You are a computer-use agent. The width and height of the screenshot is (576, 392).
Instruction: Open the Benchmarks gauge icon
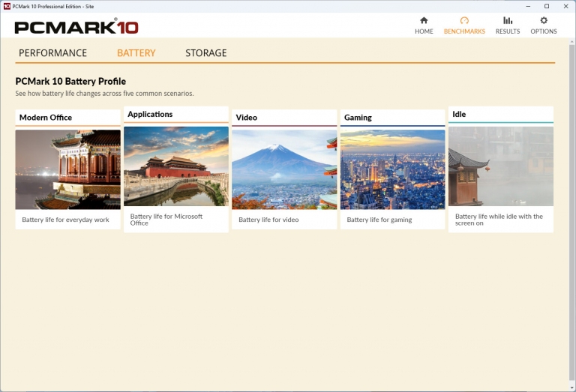pos(464,20)
